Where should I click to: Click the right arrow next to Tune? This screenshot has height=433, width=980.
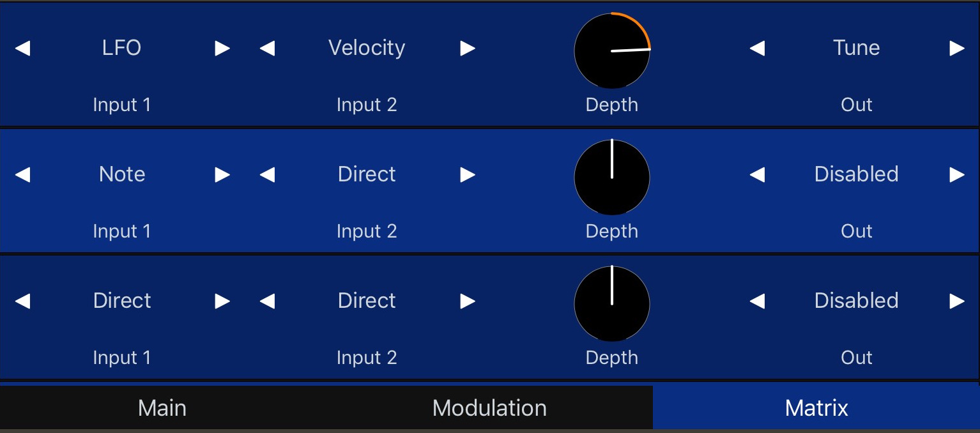[955, 48]
